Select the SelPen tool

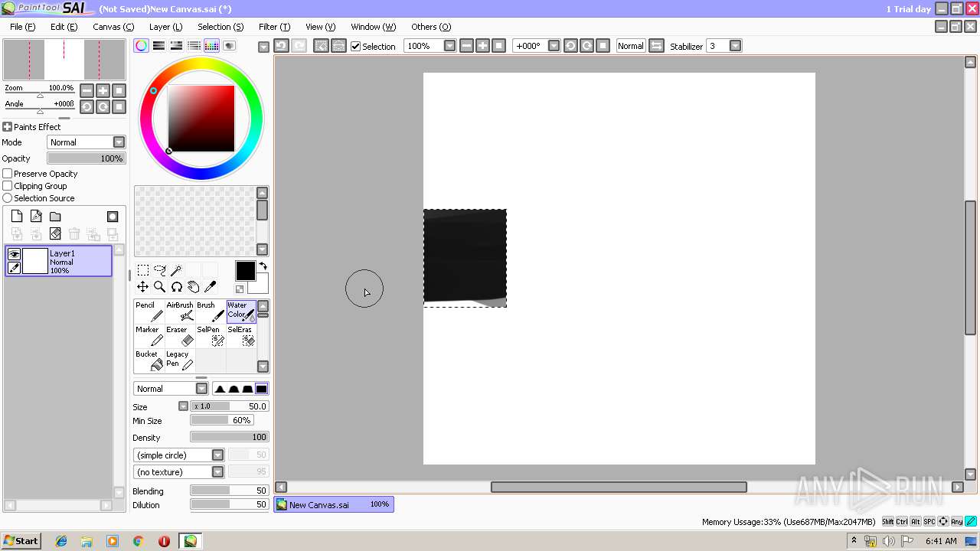click(211, 335)
